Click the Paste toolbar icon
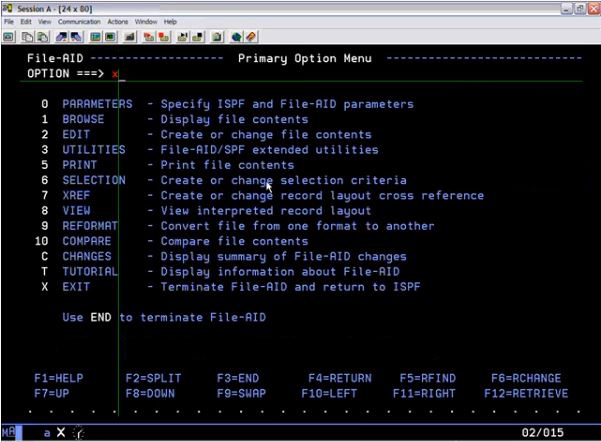The width and height of the screenshot is (601, 442). pos(42,37)
